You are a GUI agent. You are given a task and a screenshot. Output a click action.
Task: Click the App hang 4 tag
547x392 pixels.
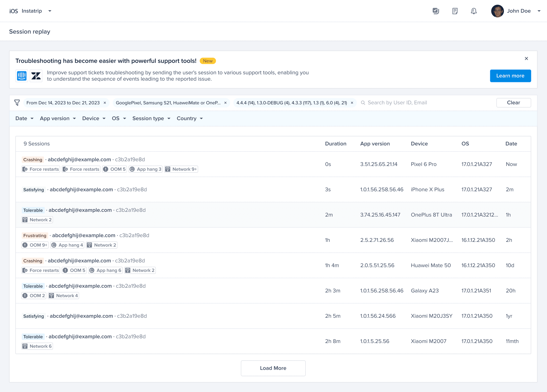(x=67, y=245)
